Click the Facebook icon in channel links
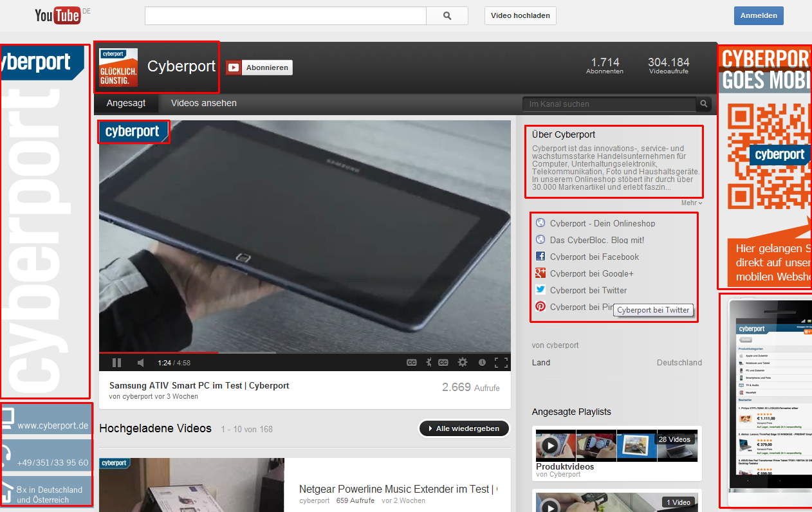This screenshot has width=812, height=512. click(x=540, y=256)
